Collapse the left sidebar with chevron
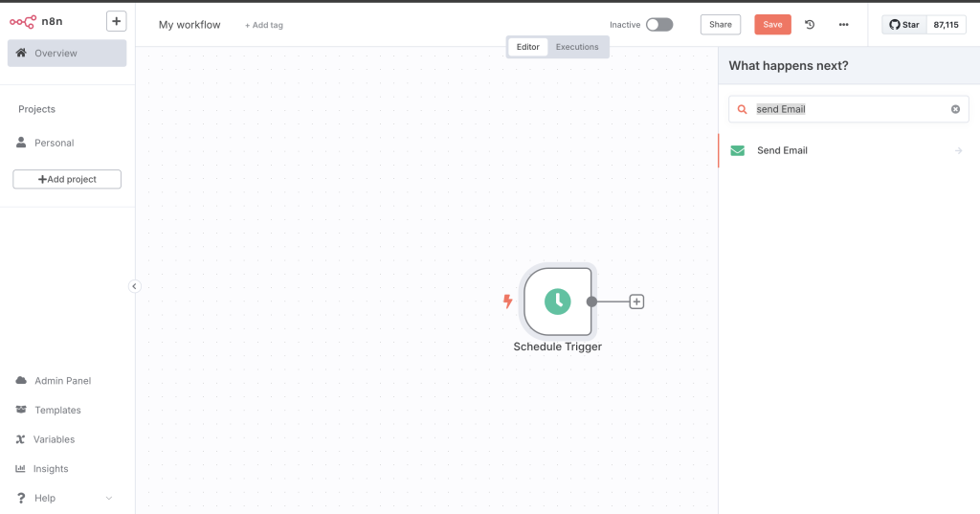The image size is (980, 514). [x=135, y=286]
